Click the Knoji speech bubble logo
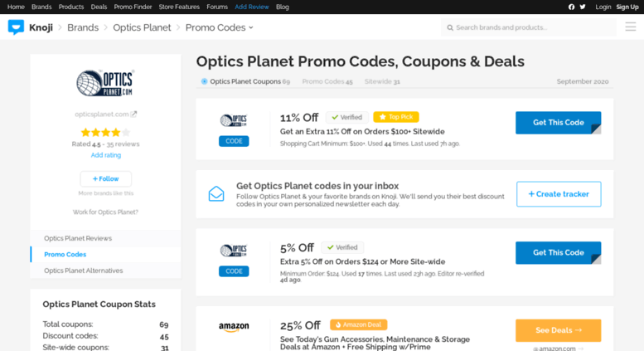The width and height of the screenshot is (644, 351). point(16,27)
